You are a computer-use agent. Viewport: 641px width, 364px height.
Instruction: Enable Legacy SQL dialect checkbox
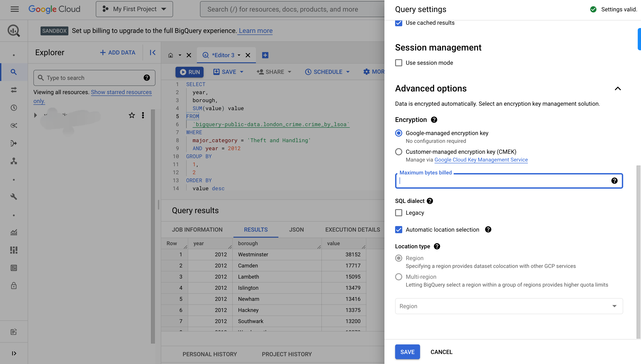[x=399, y=213]
